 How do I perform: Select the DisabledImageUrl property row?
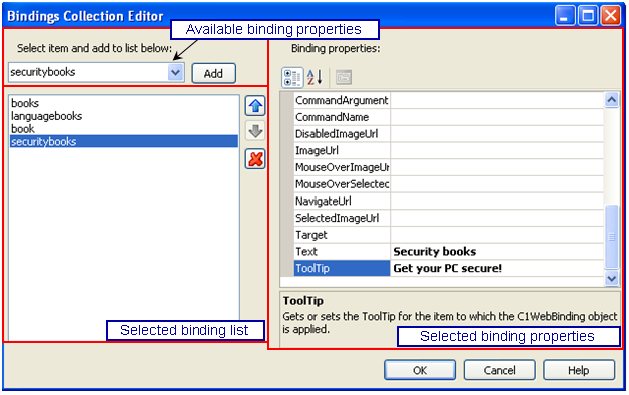click(x=448, y=134)
